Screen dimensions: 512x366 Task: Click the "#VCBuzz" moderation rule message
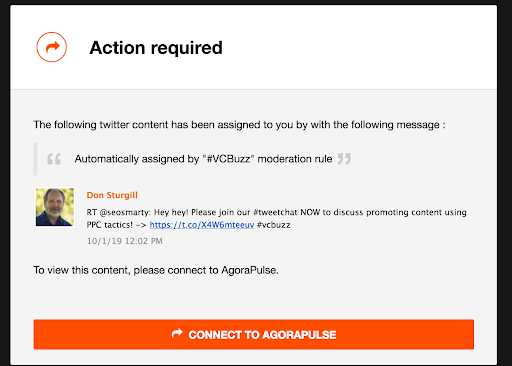203,159
